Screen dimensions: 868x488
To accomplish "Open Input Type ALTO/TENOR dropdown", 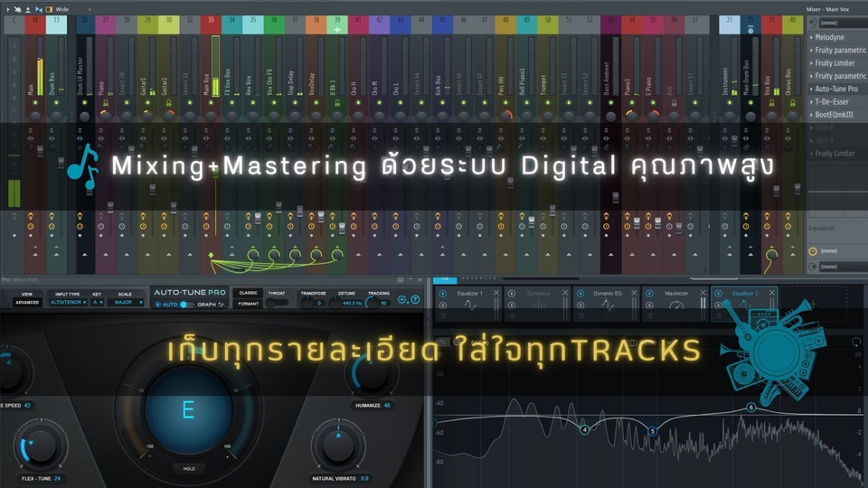I will (x=68, y=303).
